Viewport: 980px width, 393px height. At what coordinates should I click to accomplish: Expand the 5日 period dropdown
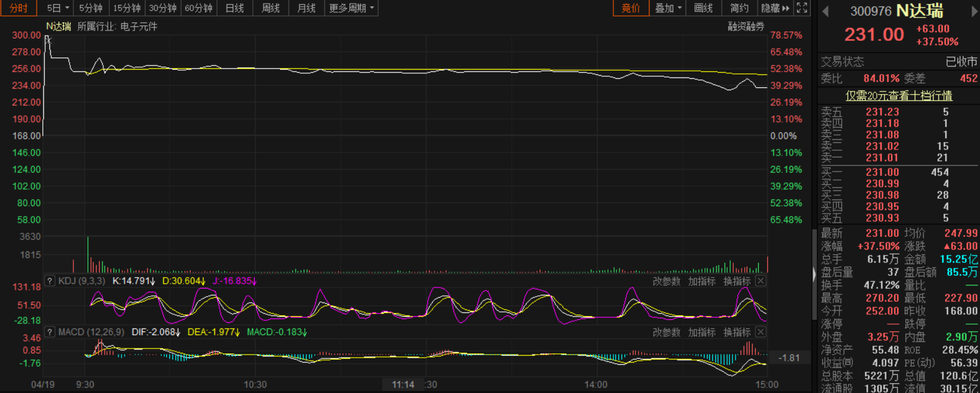pos(58,8)
